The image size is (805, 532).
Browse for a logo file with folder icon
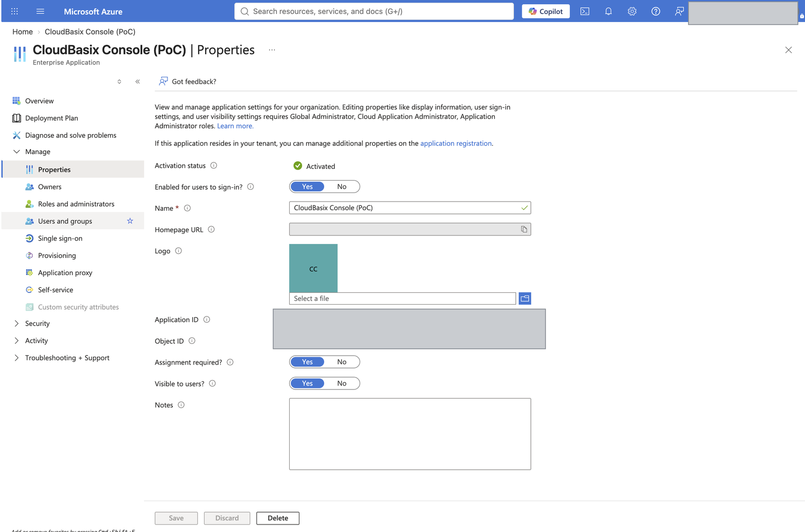click(525, 298)
